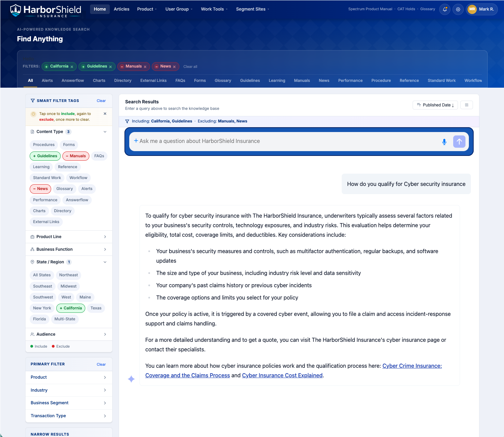Expand the Audience section
The height and width of the screenshot is (437, 504).
(69, 334)
